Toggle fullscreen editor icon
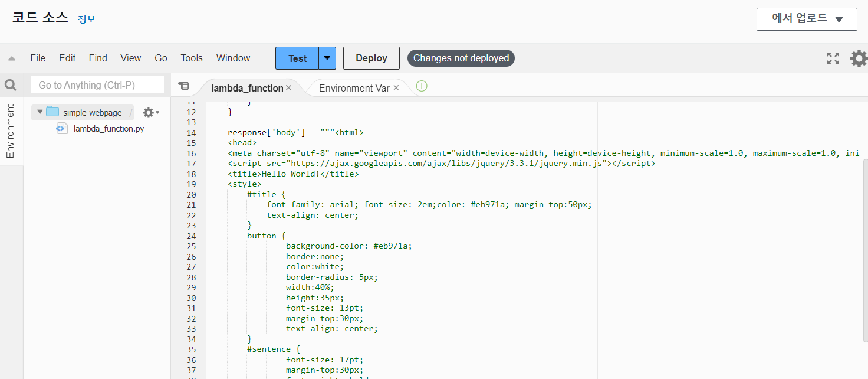Image resolution: width=868 pixels, height=379 pixels. 833,58
